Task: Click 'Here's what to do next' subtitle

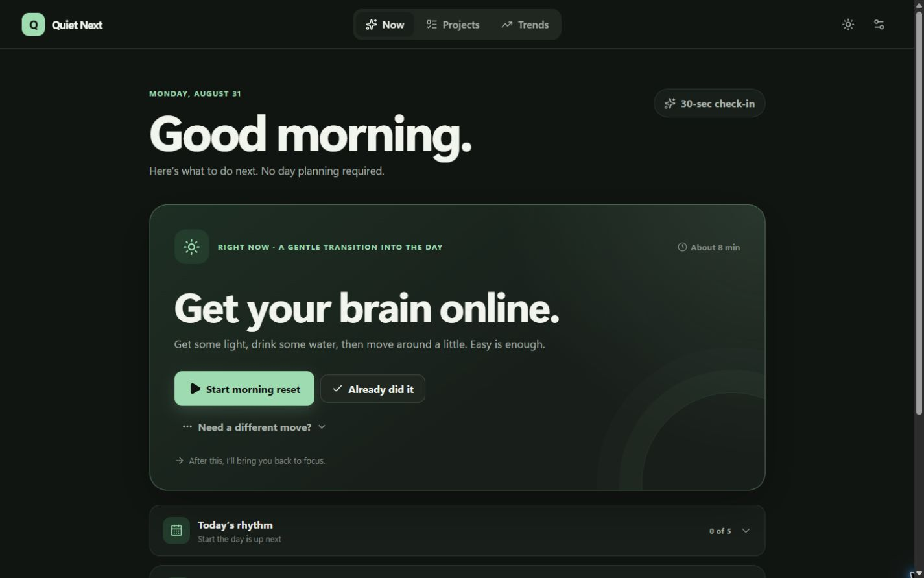Action: [x=267, y=171]
